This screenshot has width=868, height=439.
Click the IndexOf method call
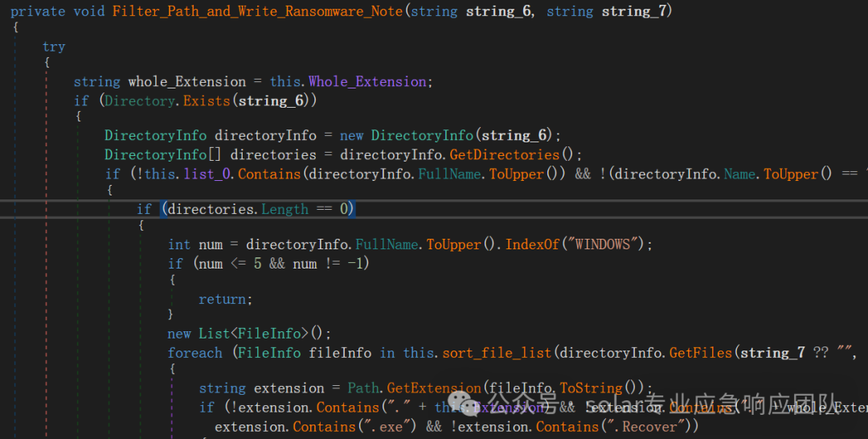coord(532,244)
